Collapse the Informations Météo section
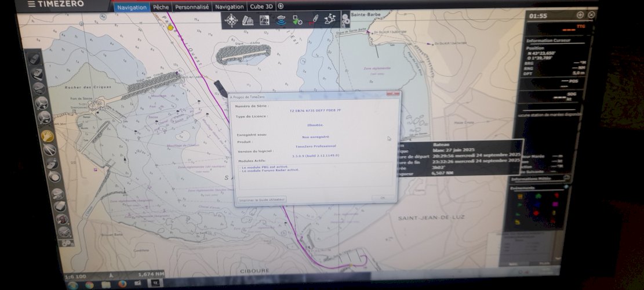This screenshot has height=290, width=644. pos(567,177)
